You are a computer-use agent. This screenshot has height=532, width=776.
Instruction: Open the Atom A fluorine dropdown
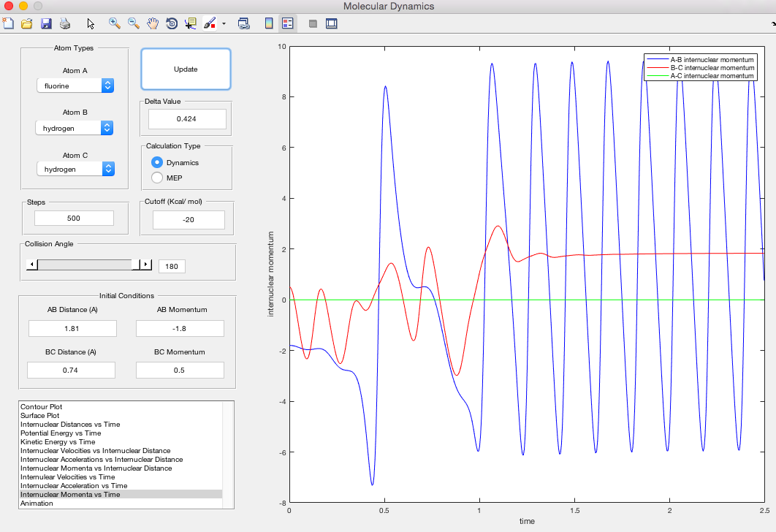click(x=75, y=85)
